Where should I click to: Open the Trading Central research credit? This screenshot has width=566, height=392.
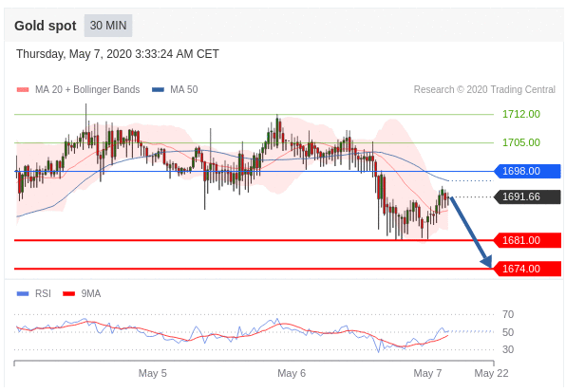[x=484, y=89]
